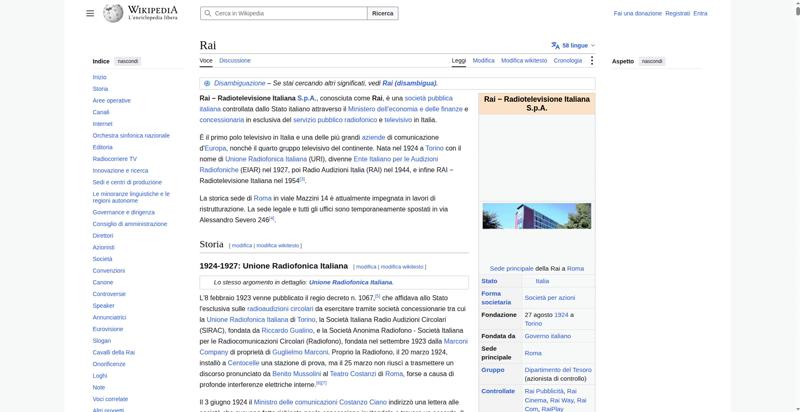This screenshot has height=412, width=800.
Task: Open the S.p.A. link in the intro
Action: (307, 98)
